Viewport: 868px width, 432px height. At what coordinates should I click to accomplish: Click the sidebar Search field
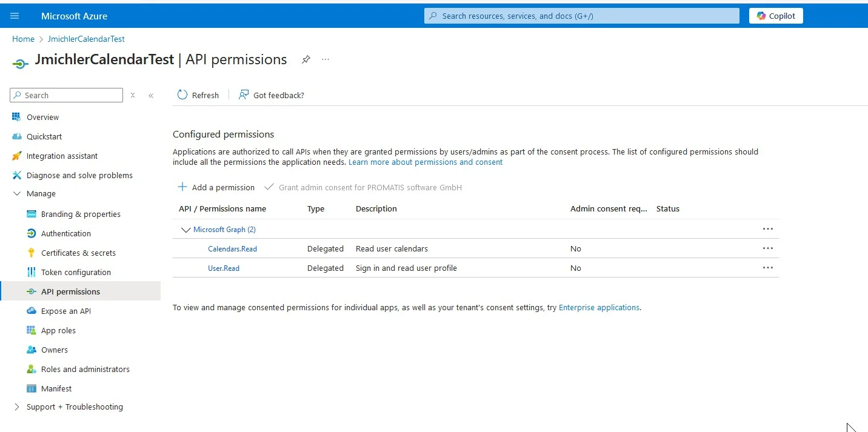click(x=67, y=95)
